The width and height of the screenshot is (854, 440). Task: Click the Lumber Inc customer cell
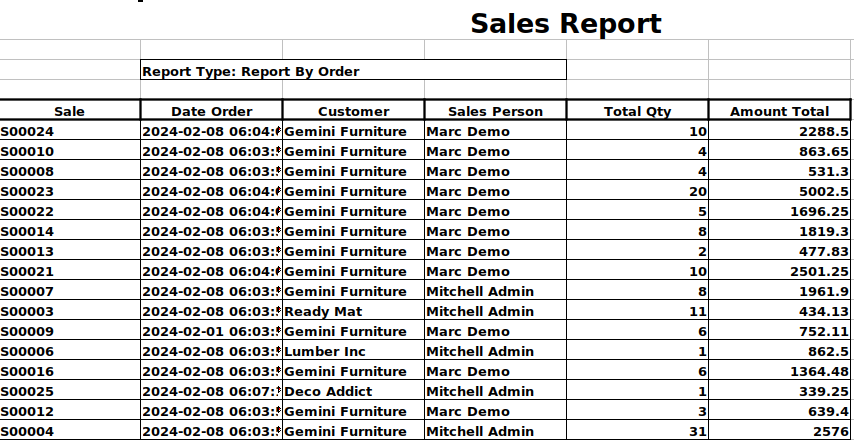(x=353, y=351)
